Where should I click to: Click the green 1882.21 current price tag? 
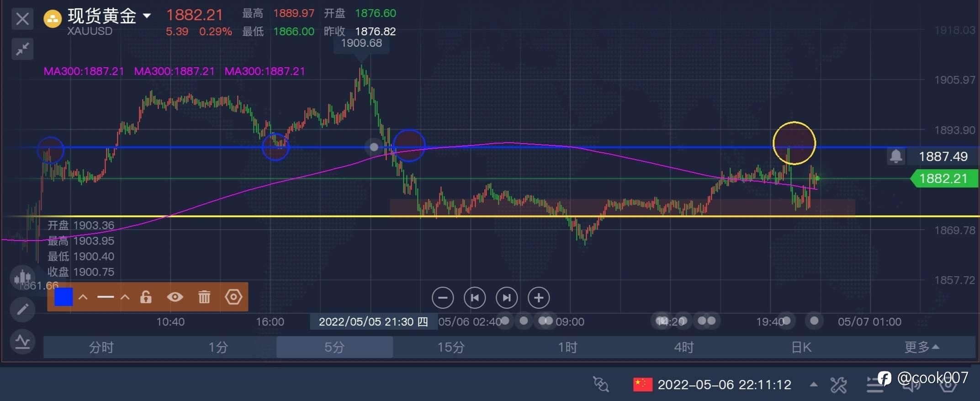944,178
